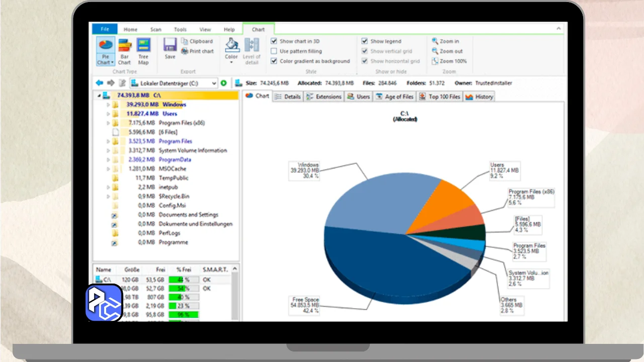Click the Zoom out magnifier icon

point(435,51)
